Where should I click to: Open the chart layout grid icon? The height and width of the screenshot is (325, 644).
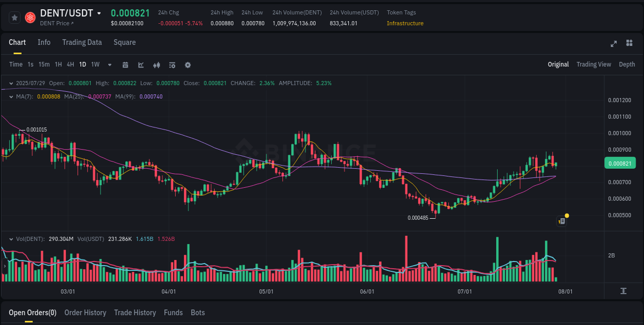point(629,44)
